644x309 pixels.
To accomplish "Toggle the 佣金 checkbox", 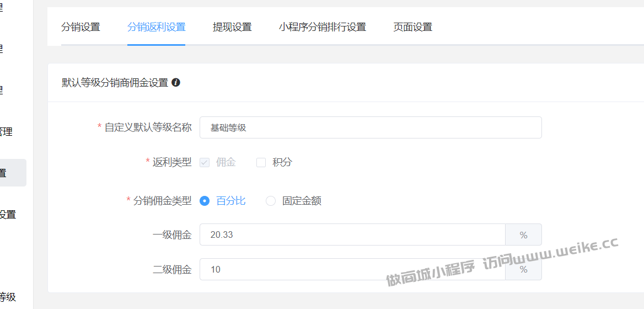I will click(x=204, y=163).
